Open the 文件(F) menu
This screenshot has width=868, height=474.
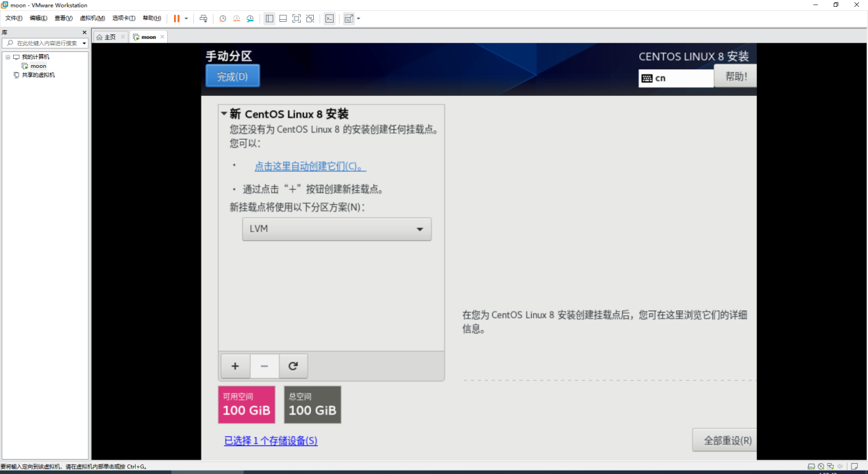coord(14,18)
